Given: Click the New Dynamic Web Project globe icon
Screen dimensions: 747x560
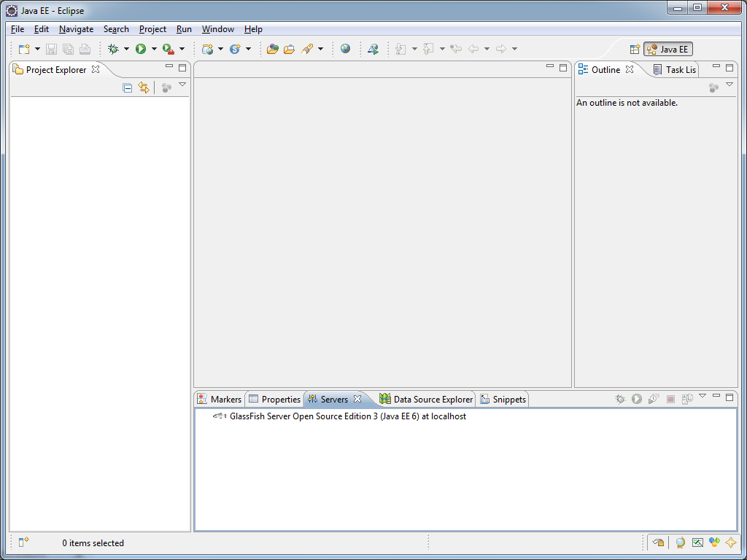Looking at the screenshot, I should pos(207,49).
